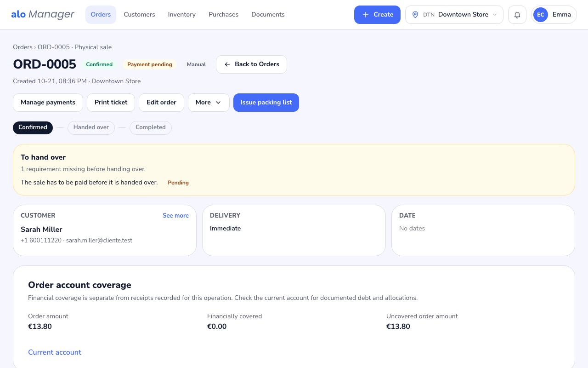Click Edit order button
This screenshot has width=588, height=368.
(161, 103)
